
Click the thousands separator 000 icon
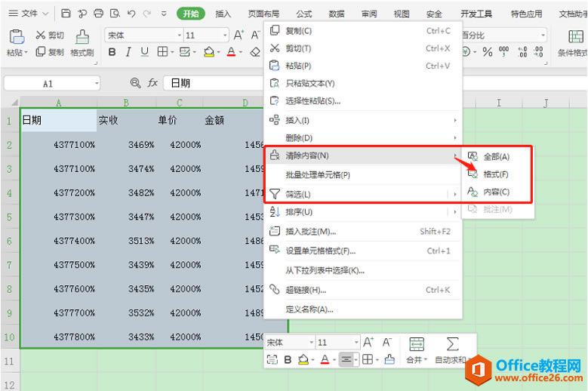click(503, 51)
